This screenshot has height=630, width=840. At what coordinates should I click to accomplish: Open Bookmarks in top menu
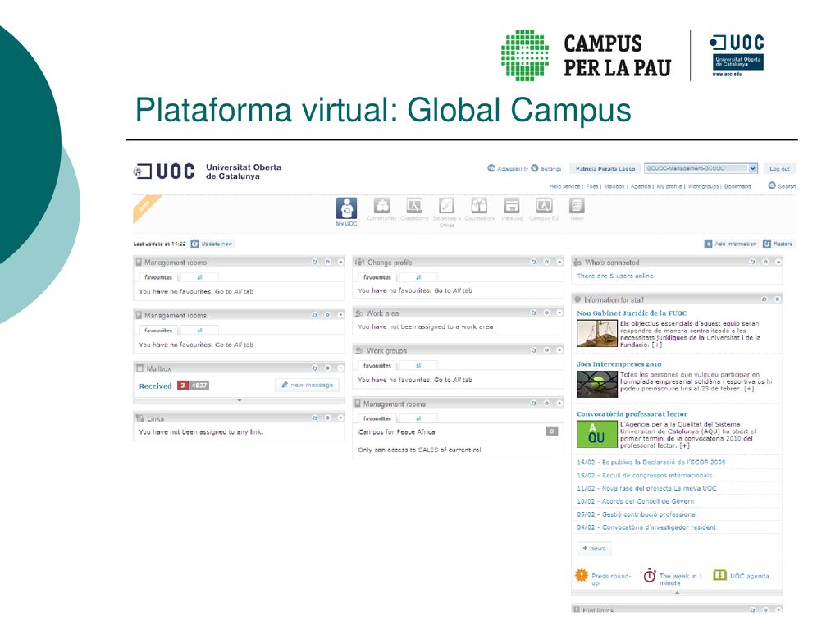(x=737, y=186)
